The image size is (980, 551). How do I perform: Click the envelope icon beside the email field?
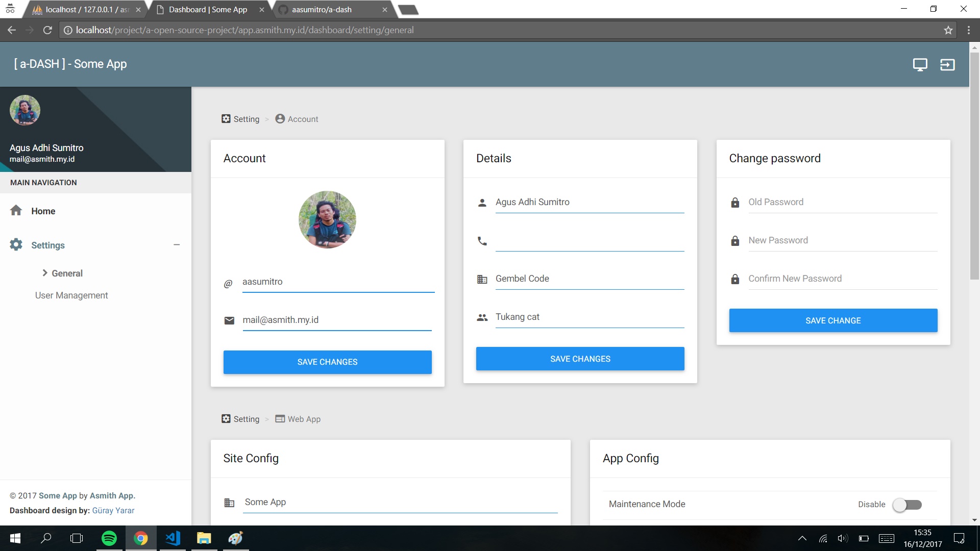coord(229,320)
